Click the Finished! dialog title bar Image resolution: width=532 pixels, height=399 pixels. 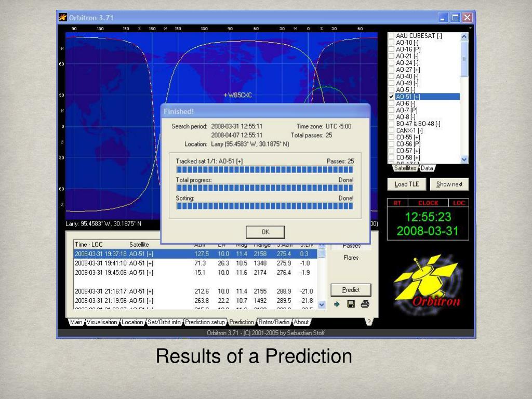tap(265, 111)
